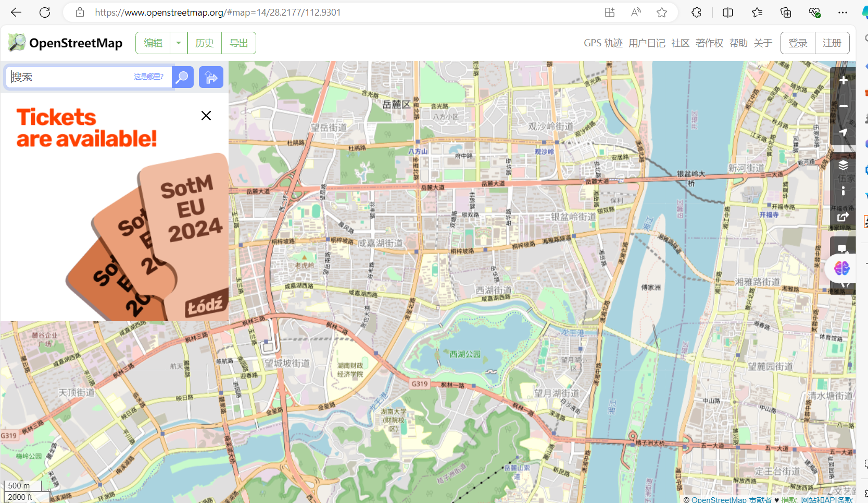The image size is (868, 503).
Task: Click the 注册 sign-up button
Action: coord(832,43)
